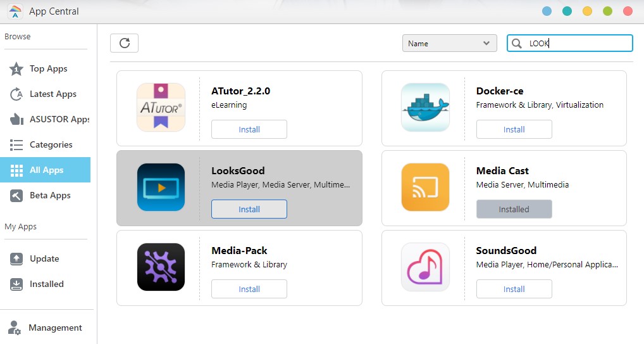The width and height of the screenshot is (644, 344).
Task: Open the SoundsGood heart-note icon
Action: click(x=426, y=267)
